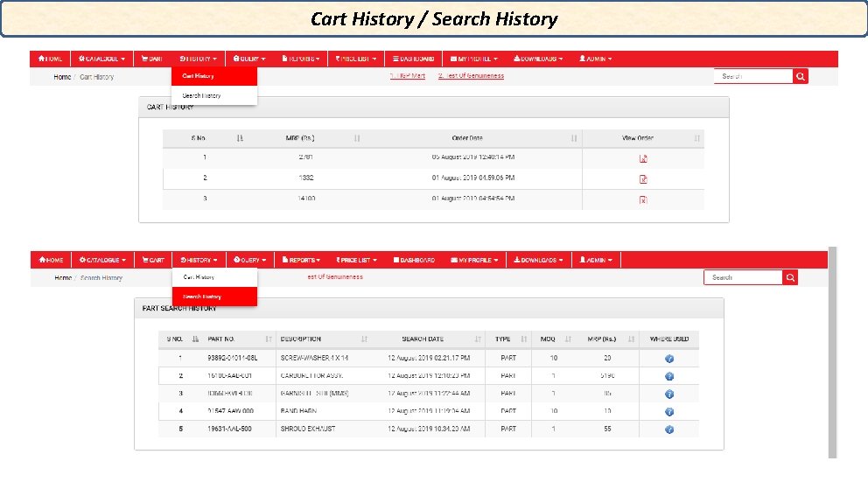Open CART in the Cart History nav bar
868x496 pixels.
(151, 59)
